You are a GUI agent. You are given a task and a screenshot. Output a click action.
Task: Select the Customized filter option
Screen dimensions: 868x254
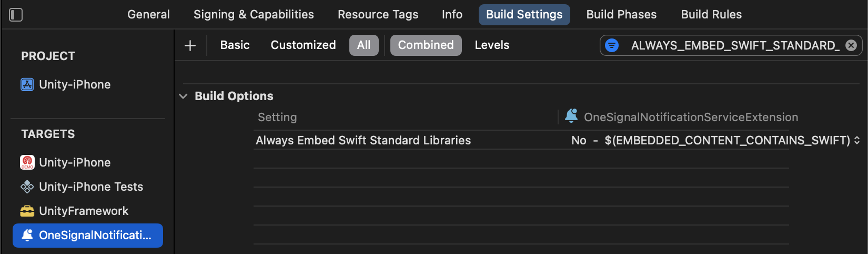[x=303, y=45]
